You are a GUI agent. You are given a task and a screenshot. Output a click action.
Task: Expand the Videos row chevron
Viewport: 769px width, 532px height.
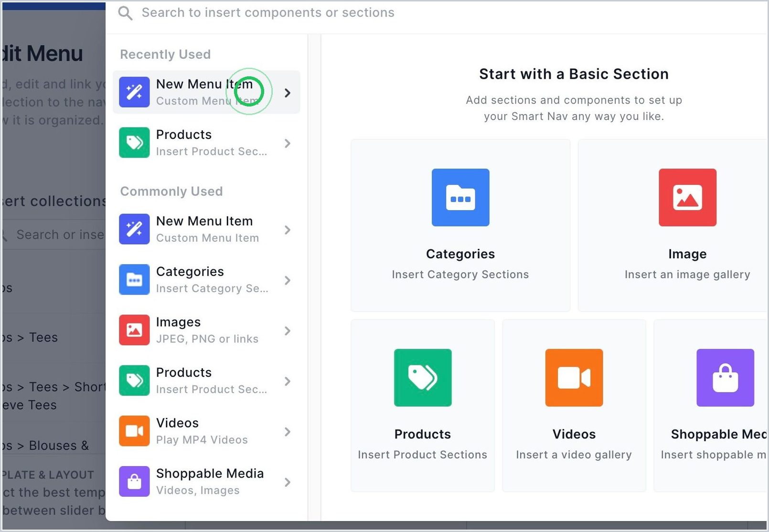tap(288, 432)
